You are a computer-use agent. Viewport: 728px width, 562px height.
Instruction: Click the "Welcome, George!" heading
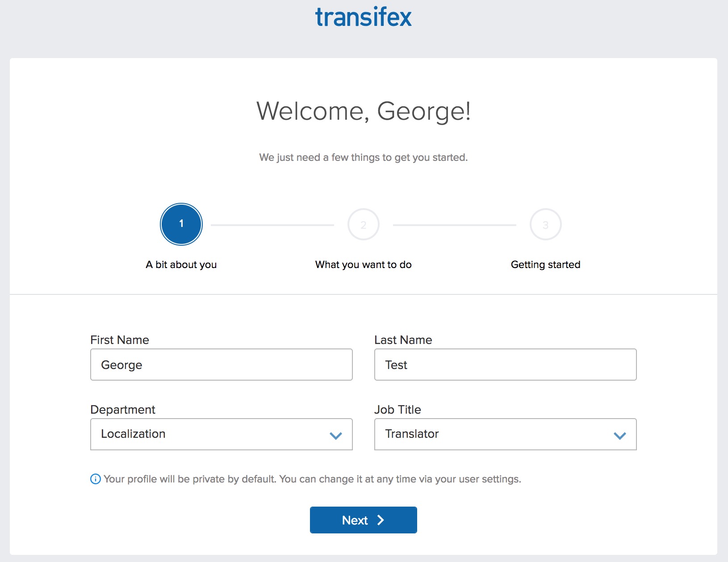coord(364,111)
